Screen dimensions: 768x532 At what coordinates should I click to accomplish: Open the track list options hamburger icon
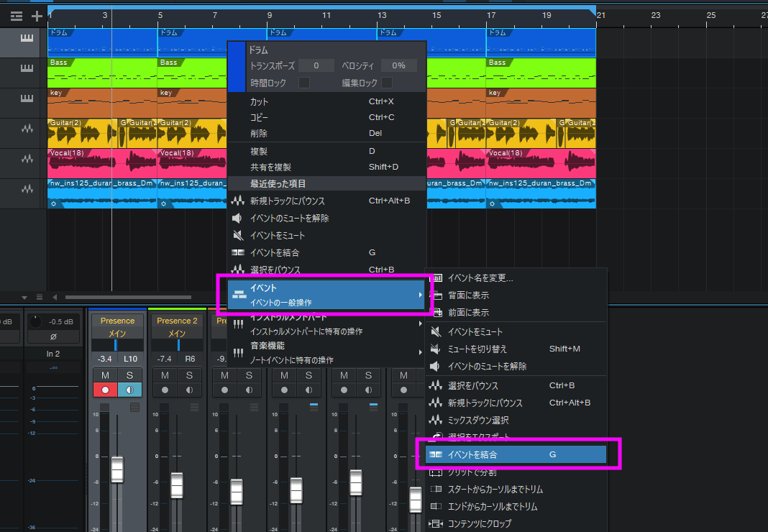[x=17, y=15]
